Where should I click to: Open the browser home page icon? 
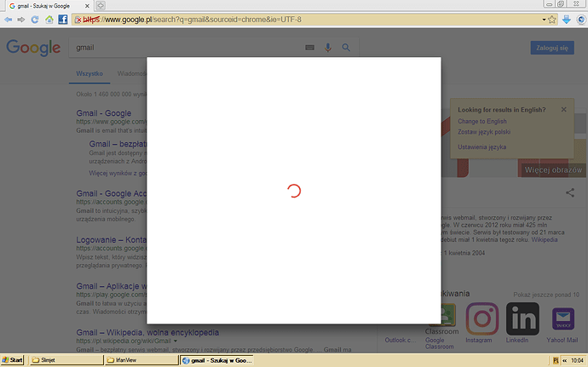[x=49, y=20]
